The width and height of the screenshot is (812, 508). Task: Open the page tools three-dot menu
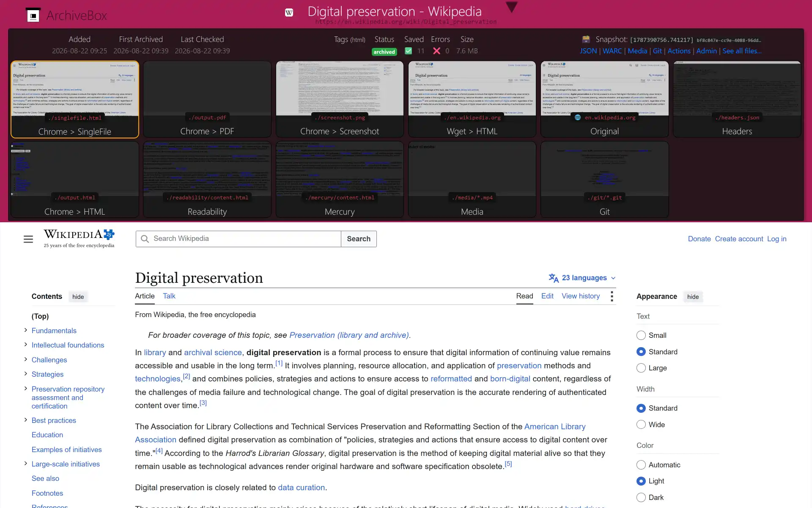[612, 296]
